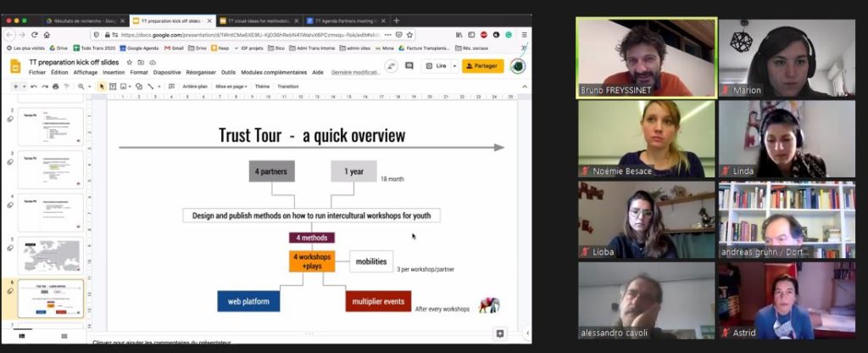Click the browser home icon
This screenshot has height=353, width=868.
coord(47,34)
